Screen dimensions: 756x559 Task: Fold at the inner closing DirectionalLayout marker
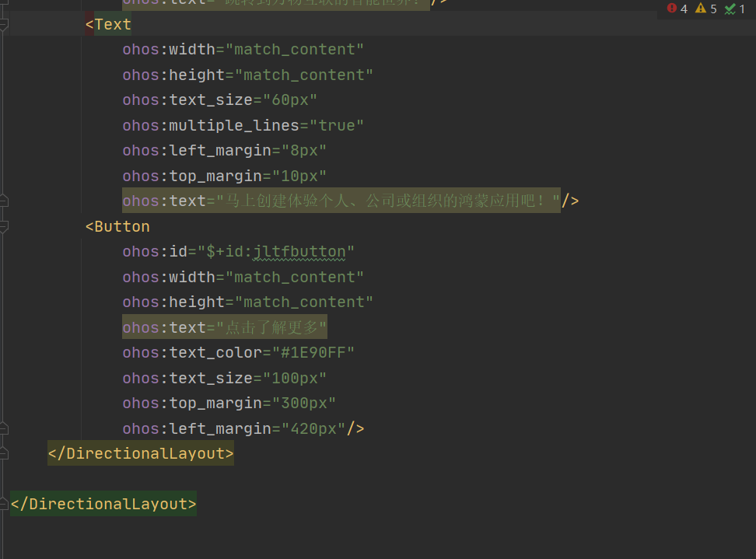(4, 453)
